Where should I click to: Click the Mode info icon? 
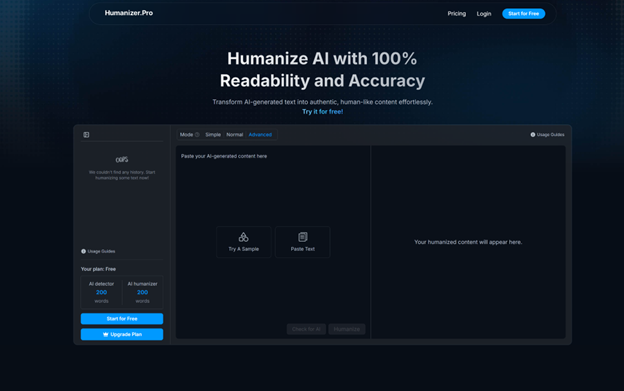click(197, 135)
